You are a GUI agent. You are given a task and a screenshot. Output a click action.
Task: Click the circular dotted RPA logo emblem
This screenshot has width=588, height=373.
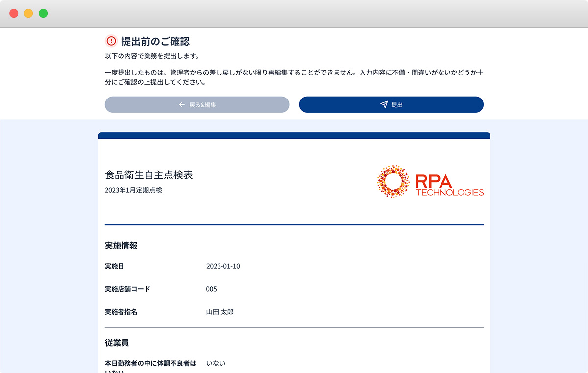[x=393, y=181]
